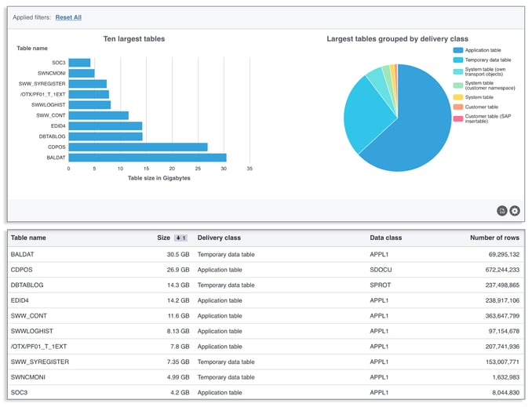
Task: Click Customer table (SAP insertable) legend swatch
Action: click(458, 118)
